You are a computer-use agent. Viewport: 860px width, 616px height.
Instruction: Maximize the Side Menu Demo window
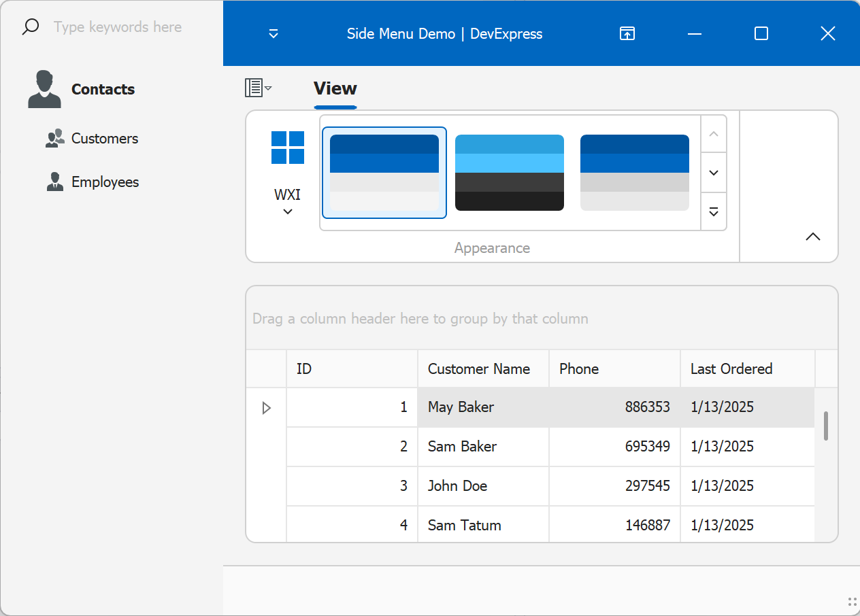[761, 33]
